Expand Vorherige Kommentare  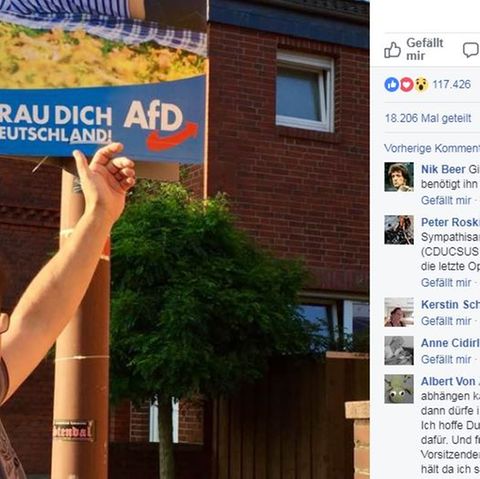coord(432,148)
